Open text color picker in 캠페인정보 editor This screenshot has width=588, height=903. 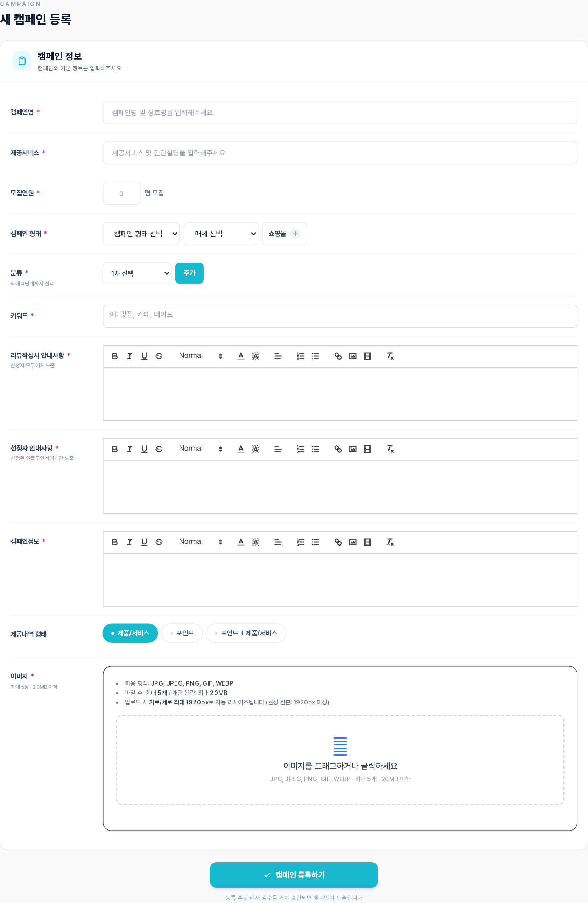[241, 542]
